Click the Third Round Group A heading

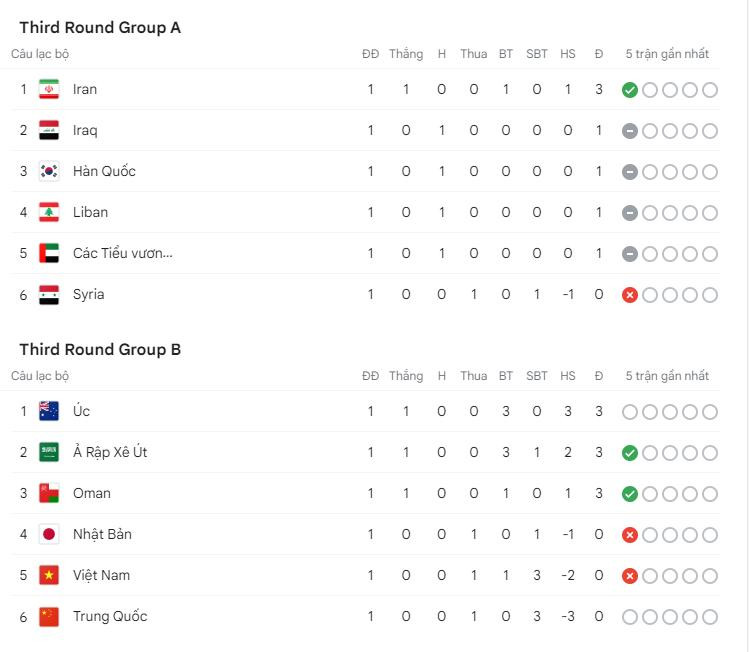(x=100, y=28)
